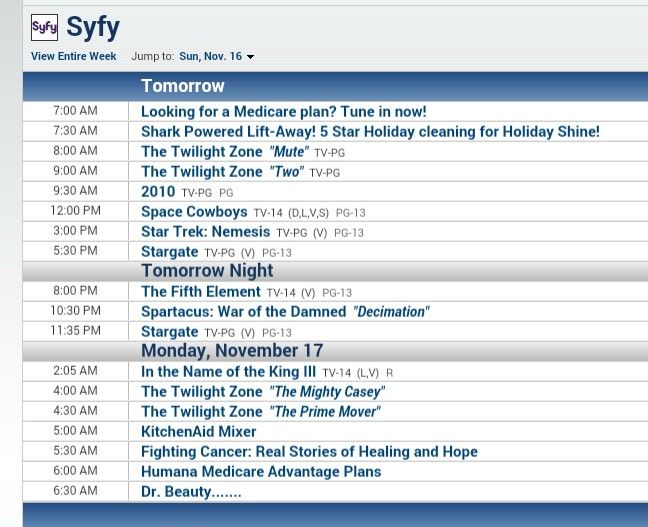The width and height of the screenshot is (648, 527).
Task: Open the View Entire Week link
Action: 74,56
